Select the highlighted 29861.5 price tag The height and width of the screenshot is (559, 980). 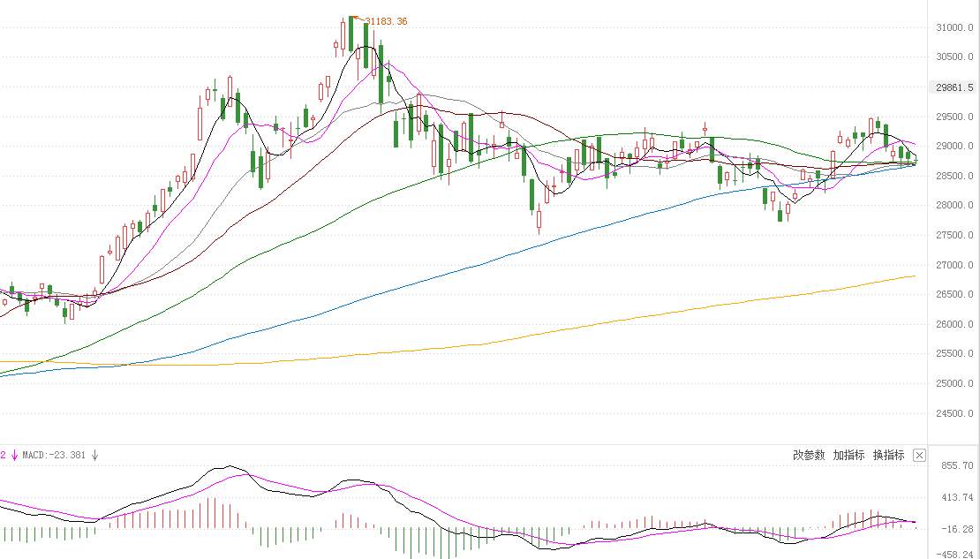(x=954, y=87)
